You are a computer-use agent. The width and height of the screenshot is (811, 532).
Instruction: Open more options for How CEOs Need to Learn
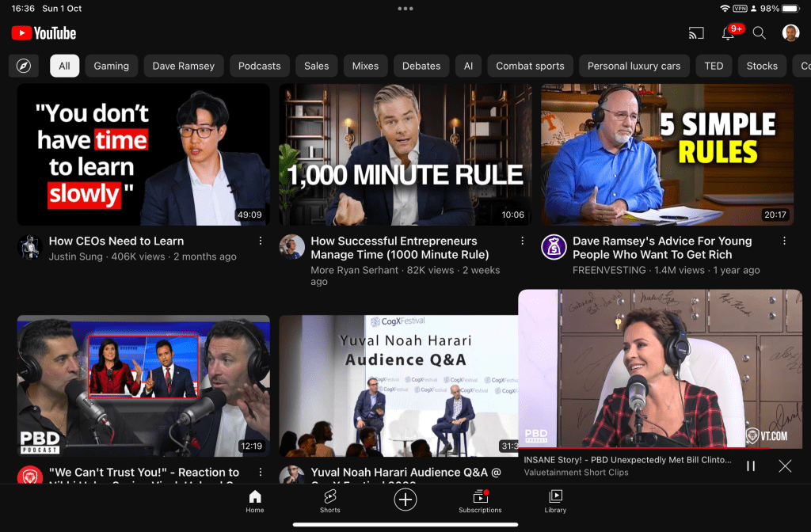coord(260,241)
